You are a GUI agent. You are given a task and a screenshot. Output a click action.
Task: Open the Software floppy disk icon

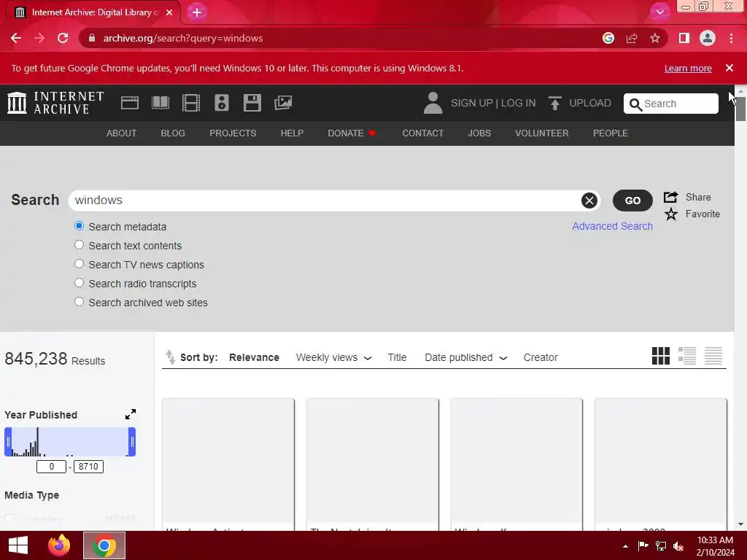coord(252,103)
